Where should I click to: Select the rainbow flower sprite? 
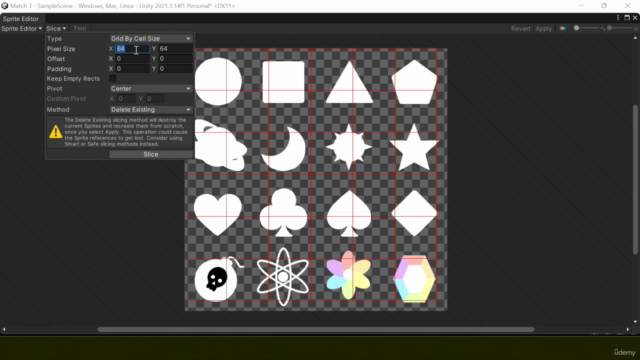pyautogui.click(x=349, y=275)
